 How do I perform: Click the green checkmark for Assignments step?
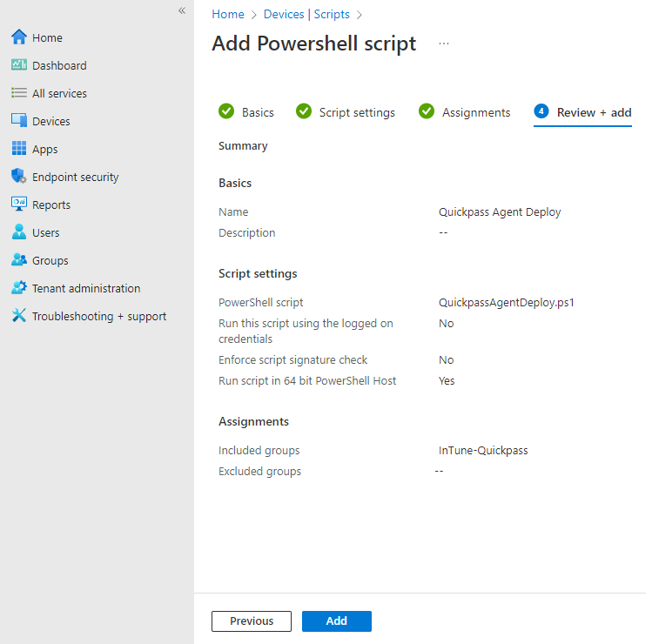pyautogui.click(x=427, y=111)
